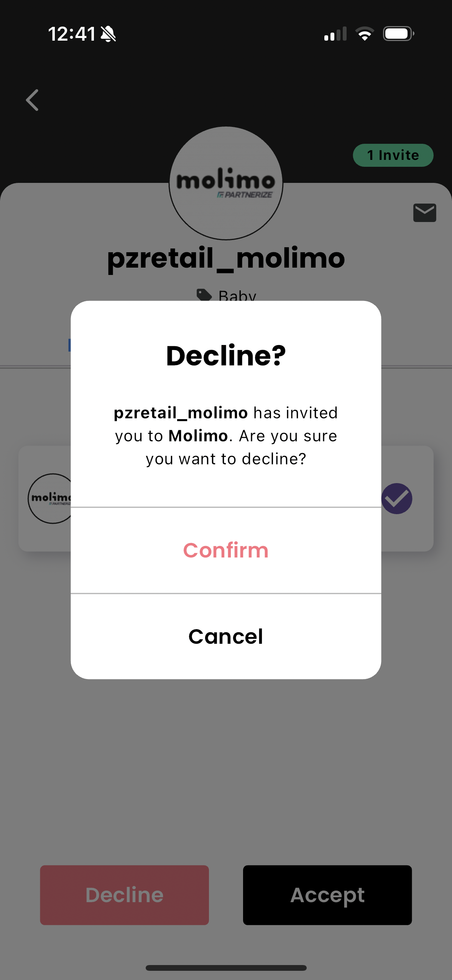
Task: Open the envelope message icon
Action: pyautogui.click(x=424, y=213)
